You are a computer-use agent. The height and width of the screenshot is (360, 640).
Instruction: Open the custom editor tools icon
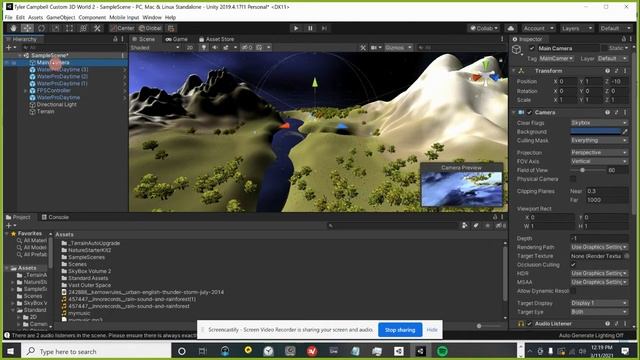click(97, 28)
